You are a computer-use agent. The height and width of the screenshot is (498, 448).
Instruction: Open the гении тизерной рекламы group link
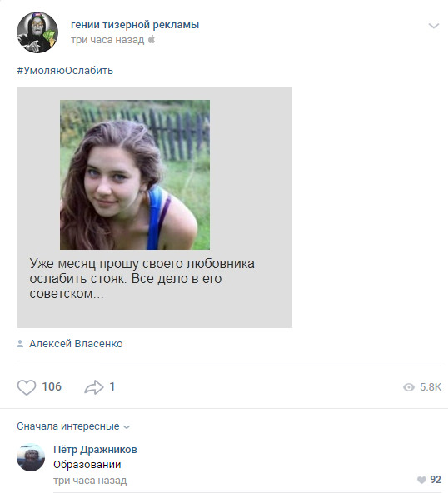click(x=135, y=25)
